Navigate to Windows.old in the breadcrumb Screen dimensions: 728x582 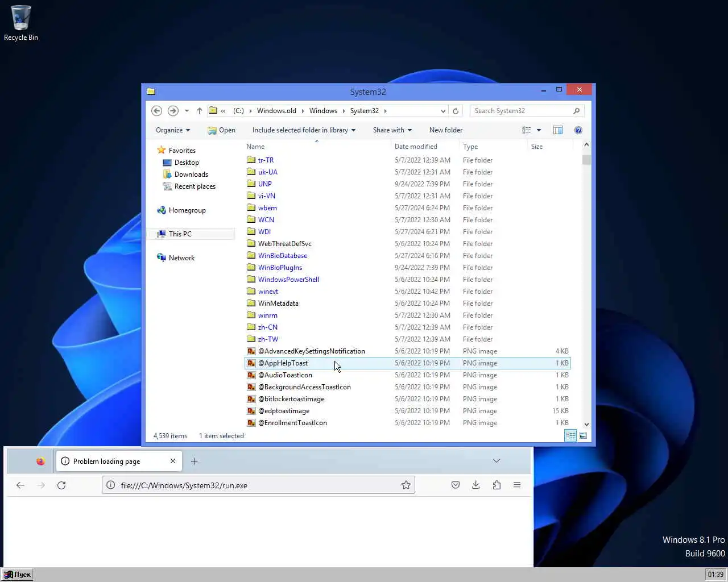[276, 111]
